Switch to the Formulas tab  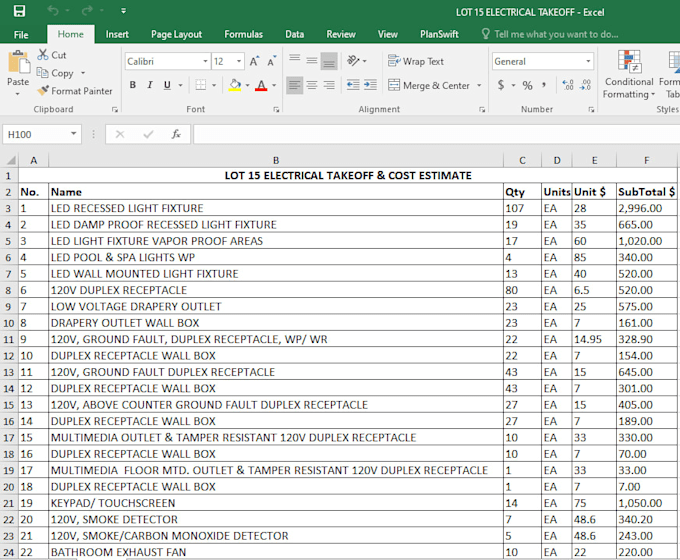pos(243,34)
